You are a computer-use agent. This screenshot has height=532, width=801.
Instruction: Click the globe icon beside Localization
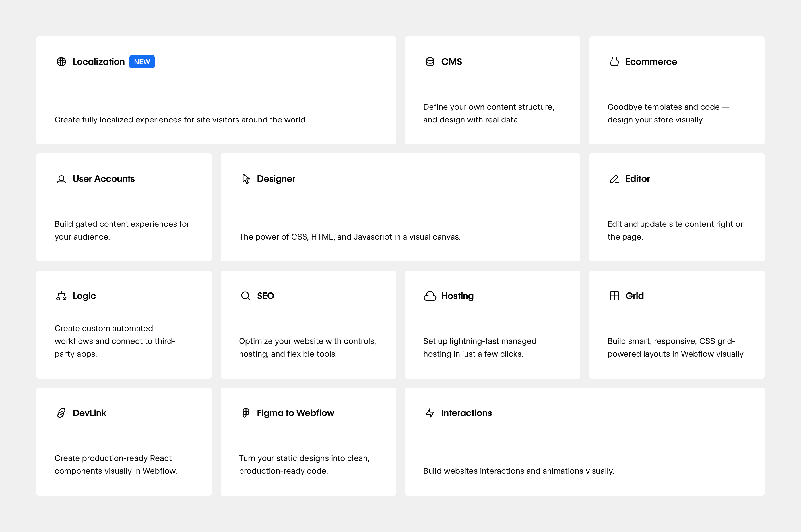click(x=61, y=62)
